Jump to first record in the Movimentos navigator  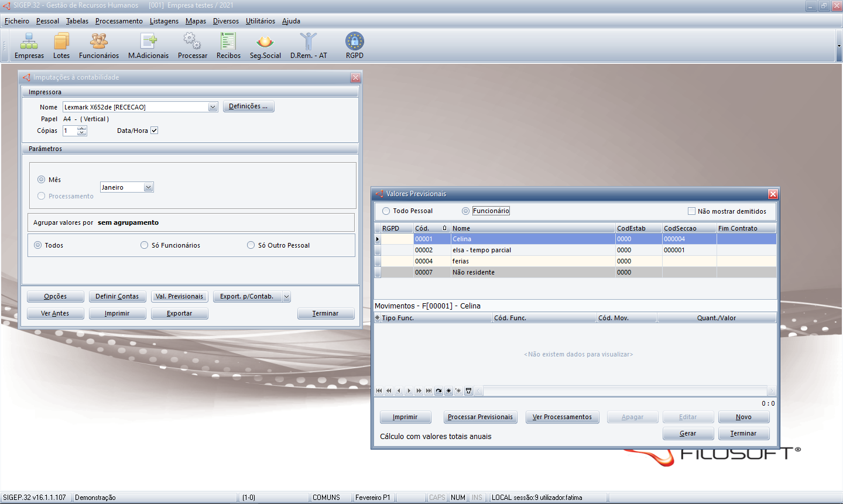[379, 391]
